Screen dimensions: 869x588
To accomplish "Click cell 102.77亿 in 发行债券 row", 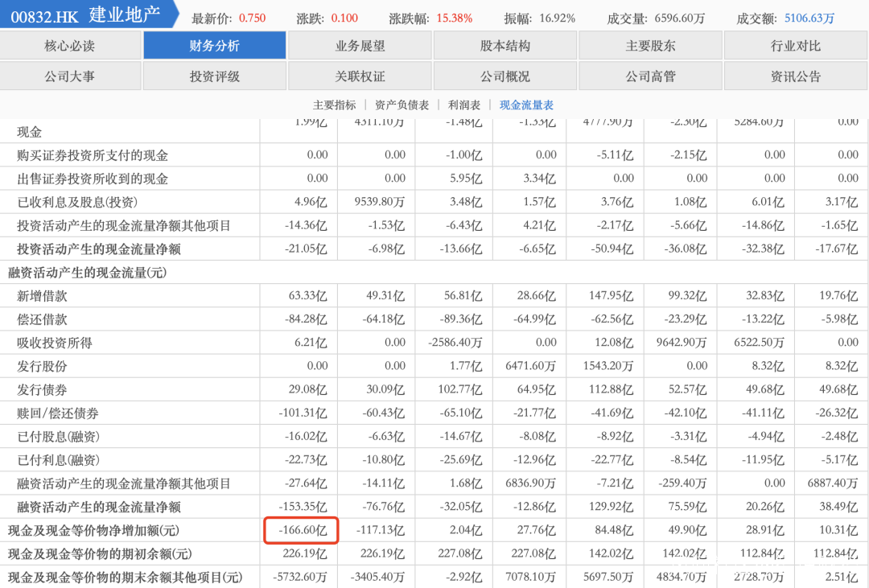I will (460, 389).
